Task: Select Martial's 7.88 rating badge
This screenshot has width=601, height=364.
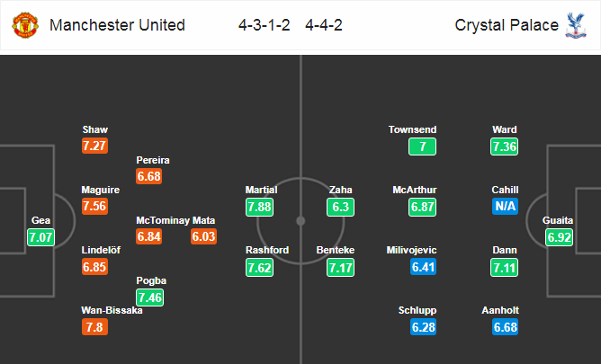Action: [x=259, y=207]
